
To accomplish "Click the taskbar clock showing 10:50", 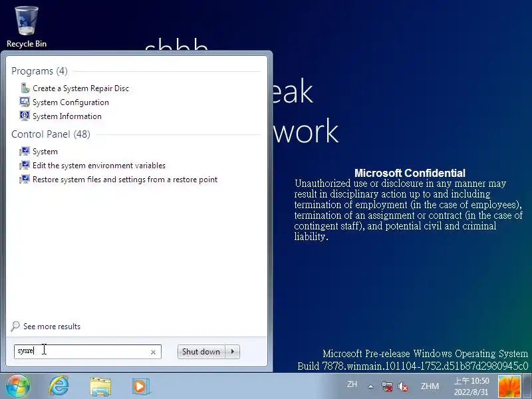I will pyautogui.click(x=471, y=386).
